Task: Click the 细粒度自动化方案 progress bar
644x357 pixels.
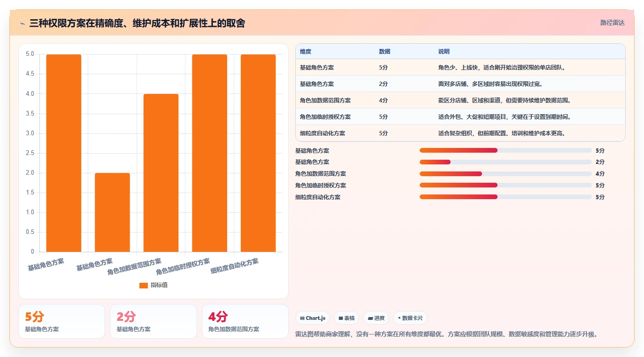Action: (x=506, y=197)
